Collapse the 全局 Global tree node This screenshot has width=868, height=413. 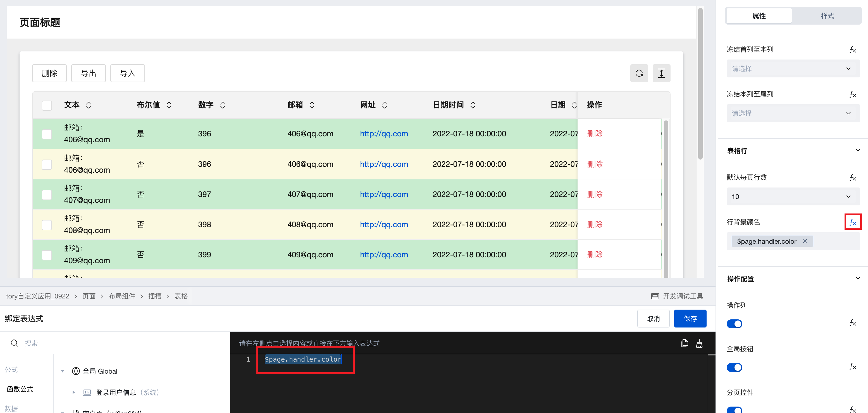(x=63, y=371)
